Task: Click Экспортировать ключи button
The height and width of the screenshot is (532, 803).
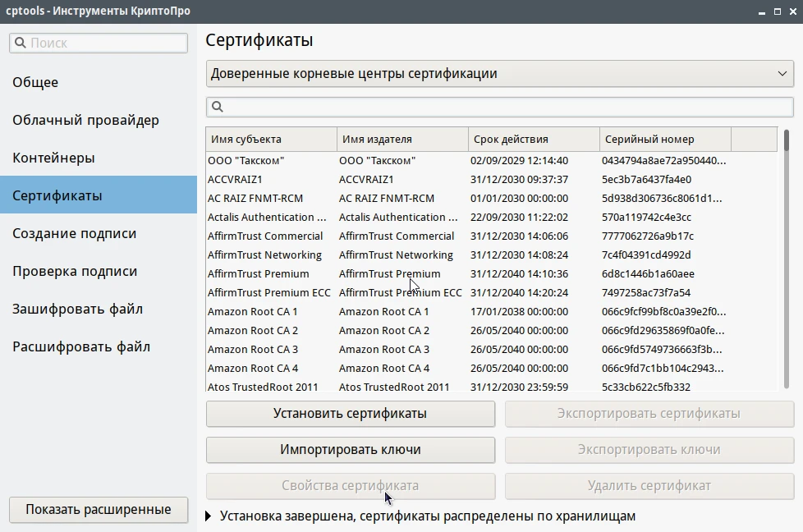Action: (649, 450)
